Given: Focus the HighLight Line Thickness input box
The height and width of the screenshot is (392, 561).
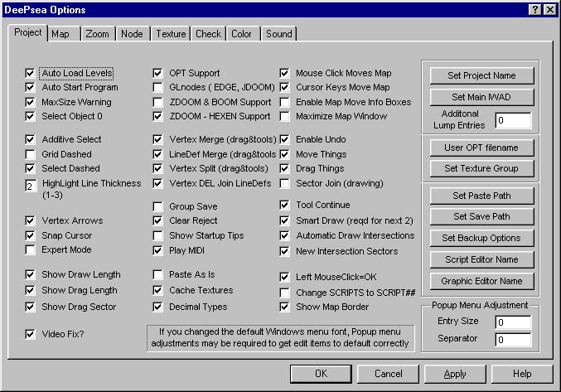Looking at the screenshot, I should [x=30, y=186].
